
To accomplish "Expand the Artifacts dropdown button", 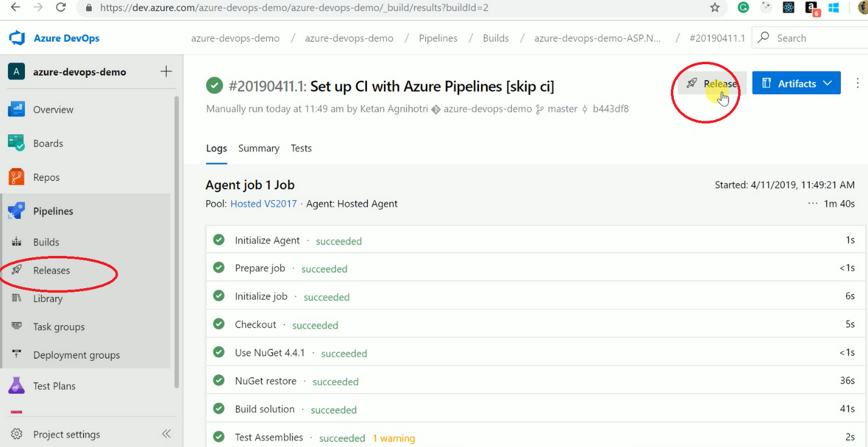I will click(x=796, y=84).
